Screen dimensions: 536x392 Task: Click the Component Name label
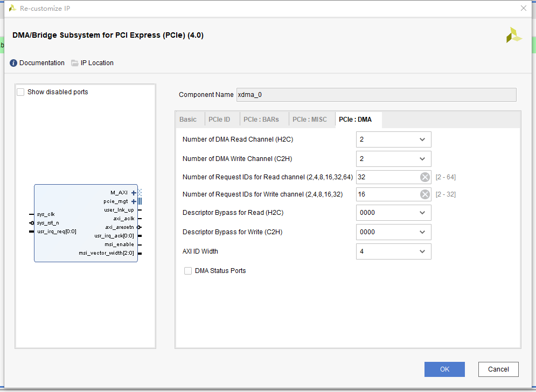(x=206, y=95)
